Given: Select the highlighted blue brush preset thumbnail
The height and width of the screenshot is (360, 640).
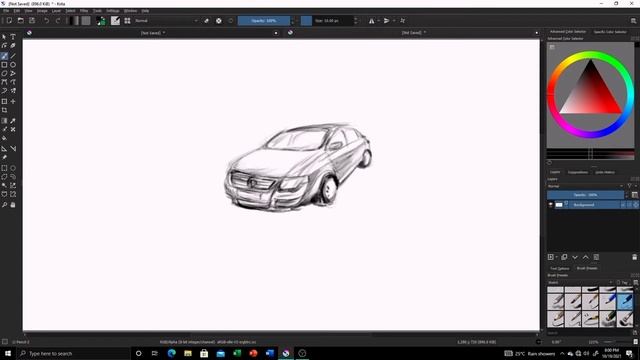Looking at the screenshot, I should 625,302.
